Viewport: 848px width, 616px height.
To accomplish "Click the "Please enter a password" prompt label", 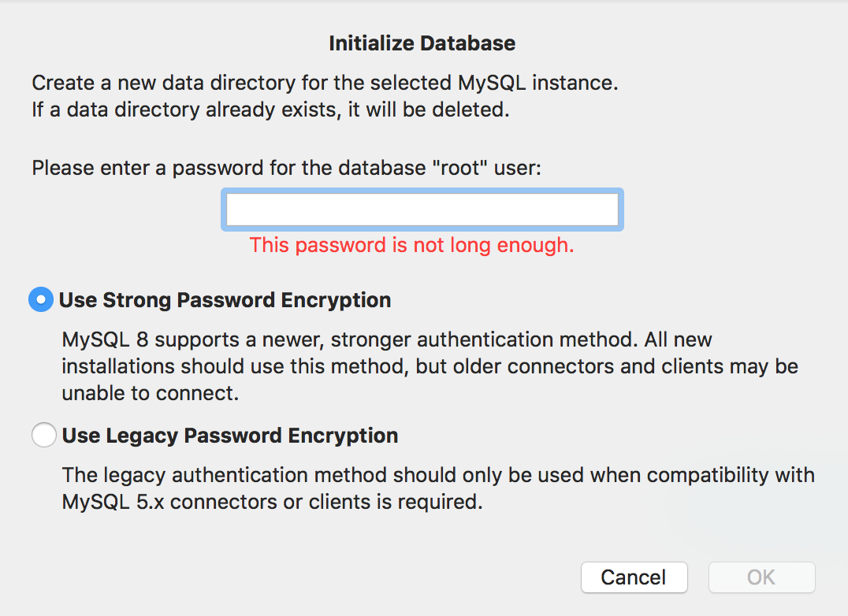I will [x=286, y=168].
